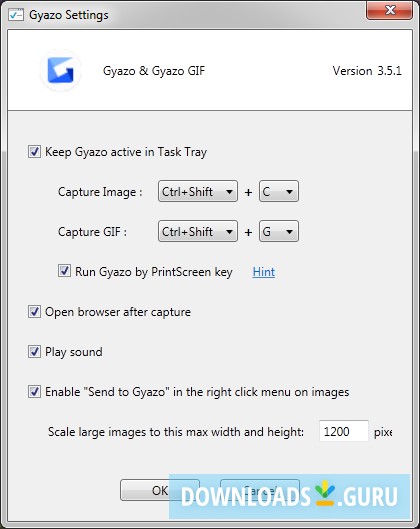This screenshot has width=420, height=529.
Task: Click the Capture GIF label
Action: pos(92,232)
